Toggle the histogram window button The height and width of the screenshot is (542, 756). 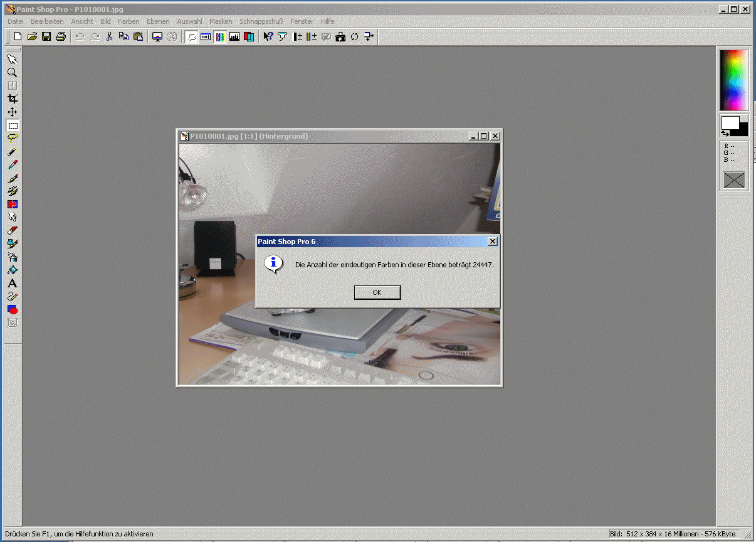click(234, 37)
